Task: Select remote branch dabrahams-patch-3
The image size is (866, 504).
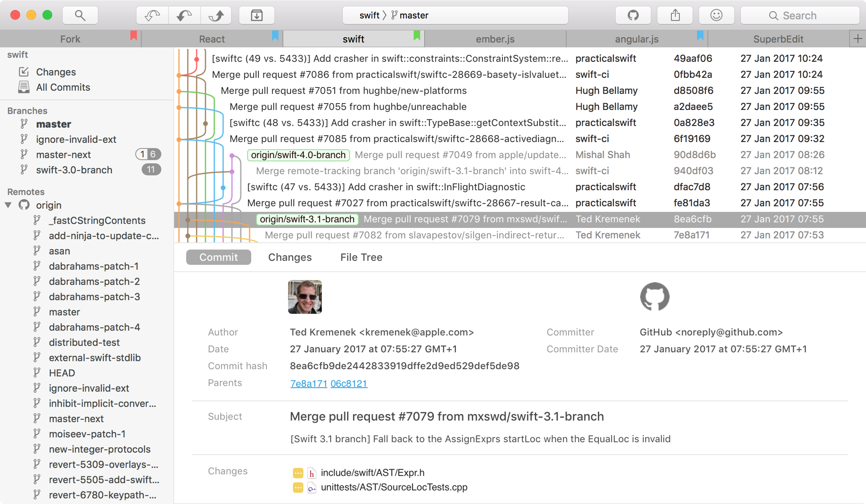Action: [x=94, y=296]
